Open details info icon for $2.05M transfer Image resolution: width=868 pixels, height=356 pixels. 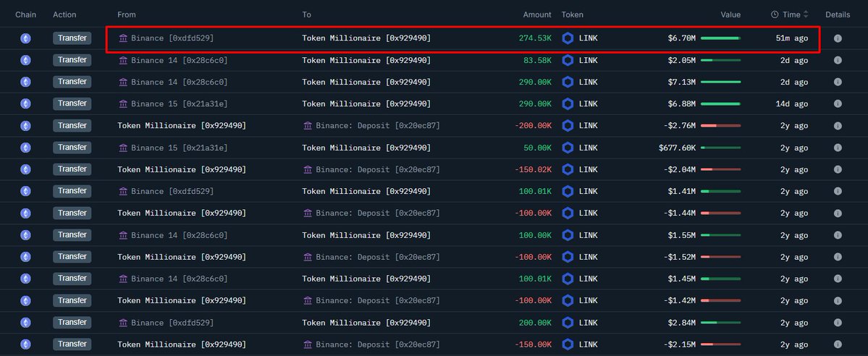(x=838, y=60)
